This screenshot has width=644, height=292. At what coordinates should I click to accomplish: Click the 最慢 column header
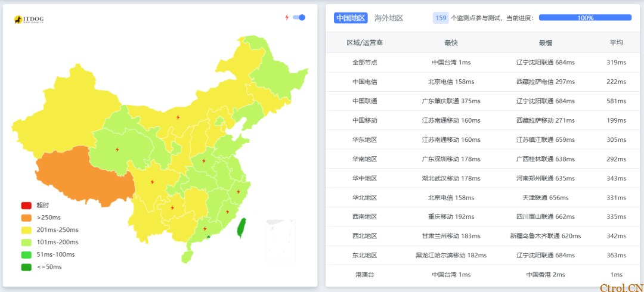[x=546, y=43]
